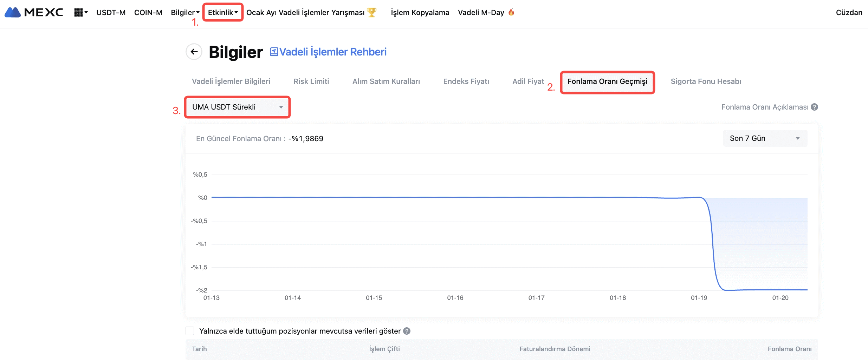Click the futures guide book icon
The width and height of the screenshot is (868, 361).
[273, 52]
